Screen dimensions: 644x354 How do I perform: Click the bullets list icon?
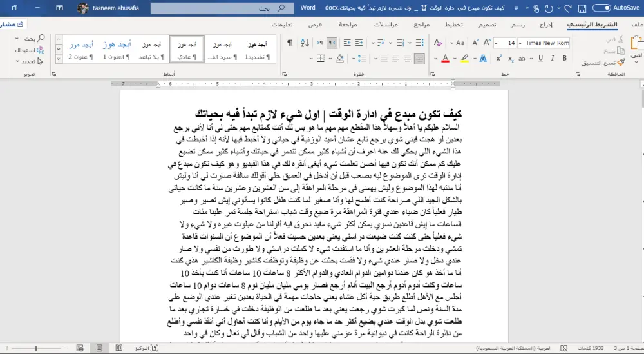[x=419, y=43]
